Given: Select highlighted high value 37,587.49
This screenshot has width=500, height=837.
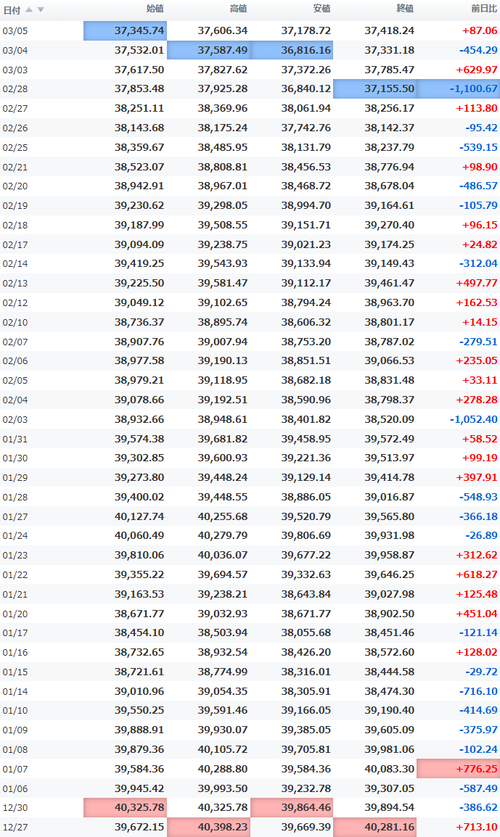Looking at the screenshot, I should pyautogui.click(x=209, y=50).
